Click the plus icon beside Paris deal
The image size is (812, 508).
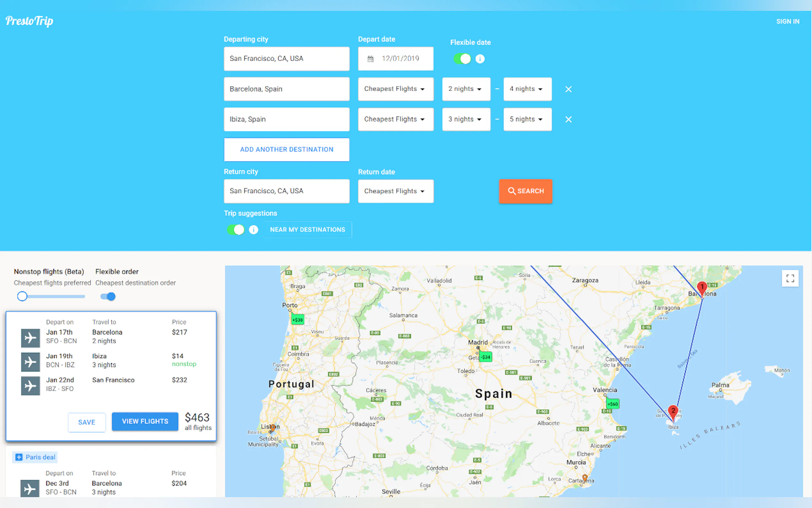19,457
